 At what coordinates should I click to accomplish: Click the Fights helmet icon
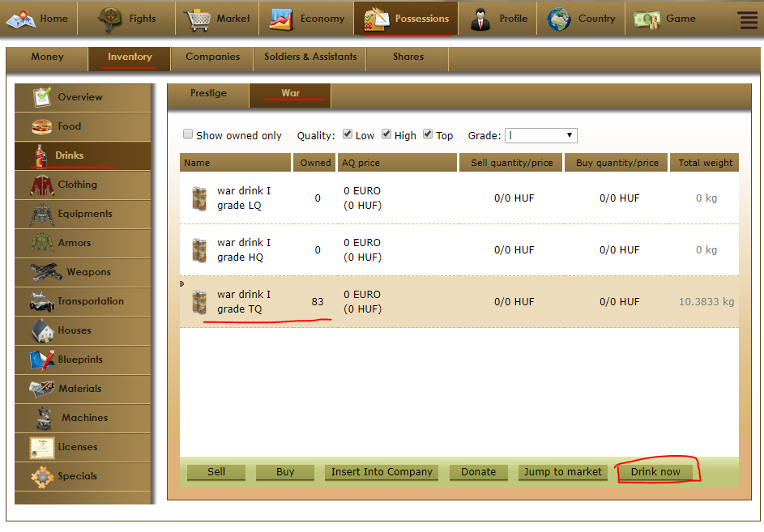coord(109,19)
